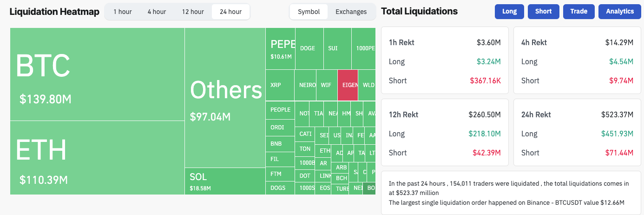Image resolution: width=644 pixels, height=215 pixels.
Task: Click the red EIGEN tile
Action: 348,85
